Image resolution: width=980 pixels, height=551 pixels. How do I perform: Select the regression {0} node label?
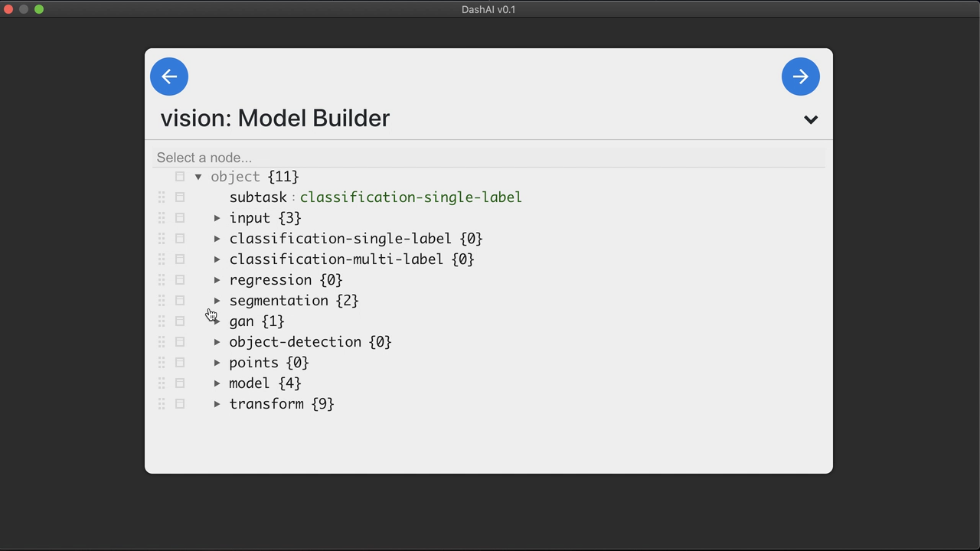286,280
